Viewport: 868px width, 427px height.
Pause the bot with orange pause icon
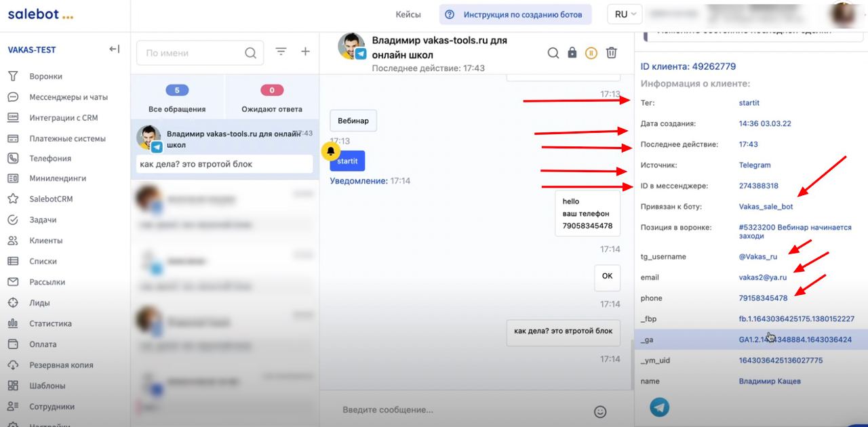[x=591, y=53]
